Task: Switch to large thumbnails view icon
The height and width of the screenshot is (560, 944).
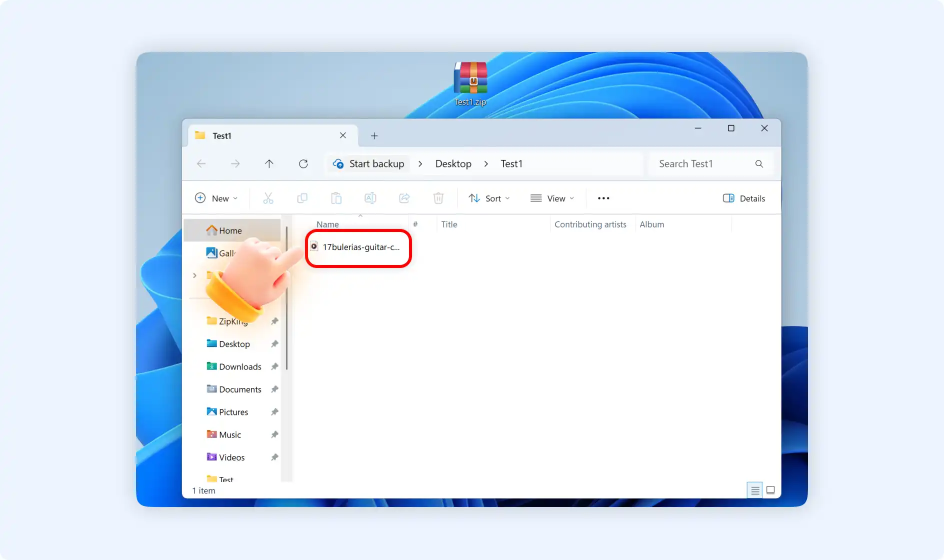Action: click(x=770, y=490)
